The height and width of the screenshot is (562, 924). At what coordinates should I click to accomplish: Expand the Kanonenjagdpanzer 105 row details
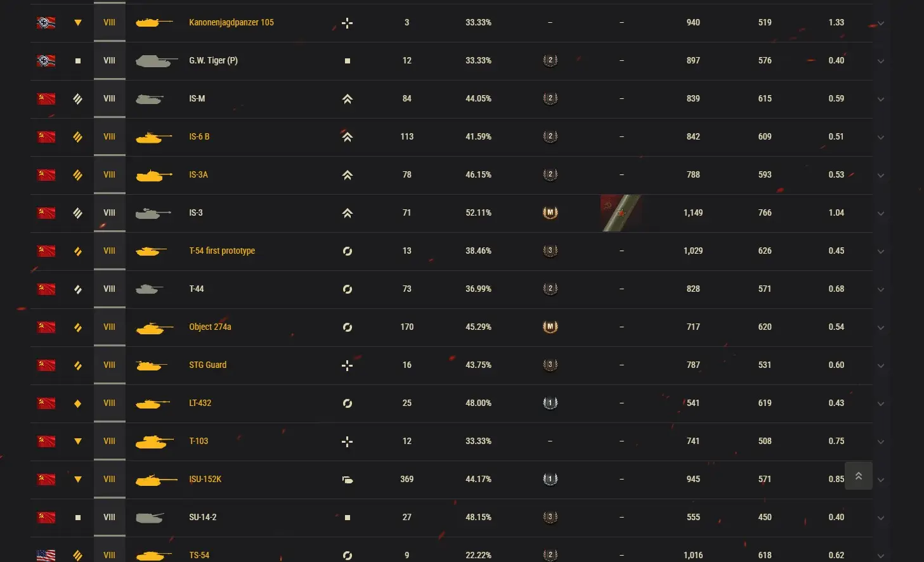880,23
